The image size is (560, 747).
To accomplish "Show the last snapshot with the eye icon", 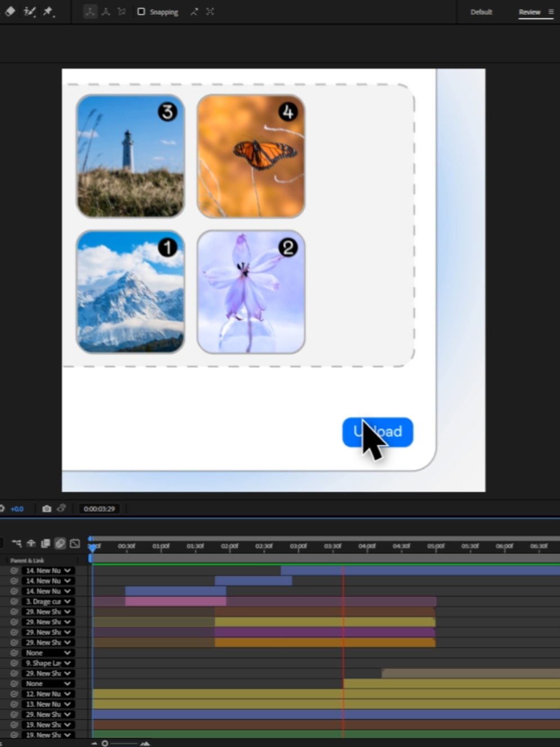I will 62,509.
